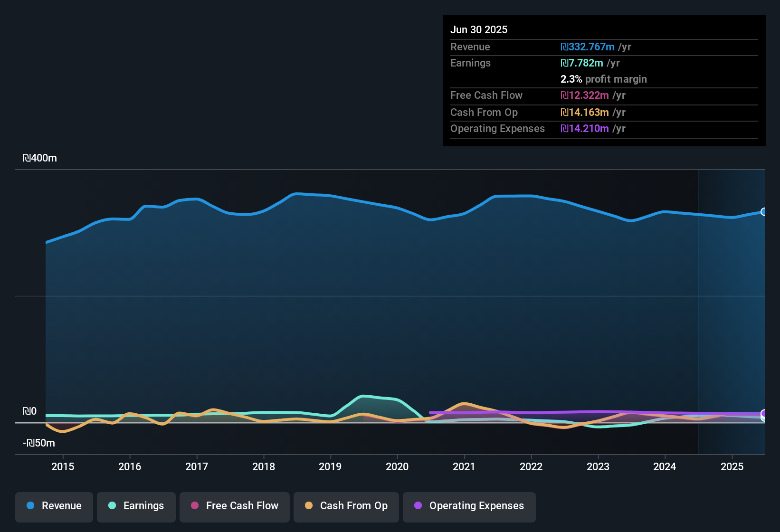Screen dimensions: 780x532
Task: Click the blue Revenue legend dot
Action: pyautogui.click(x=30, y=506)
